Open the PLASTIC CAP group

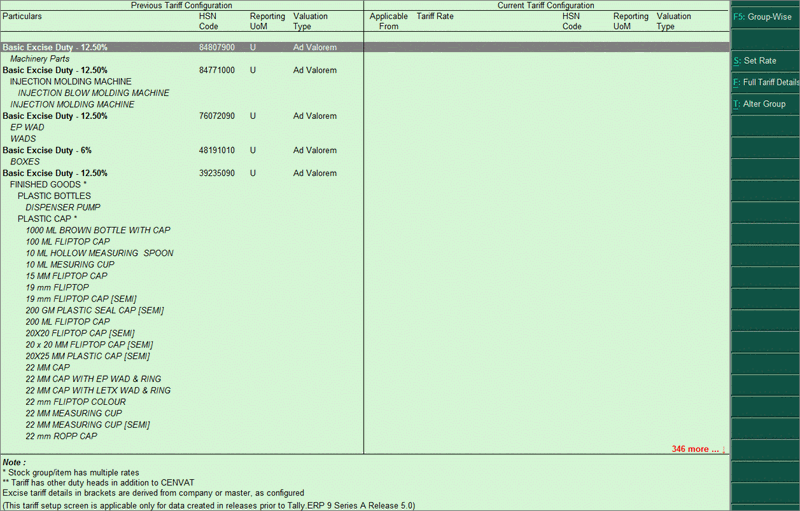coord(47,219)
